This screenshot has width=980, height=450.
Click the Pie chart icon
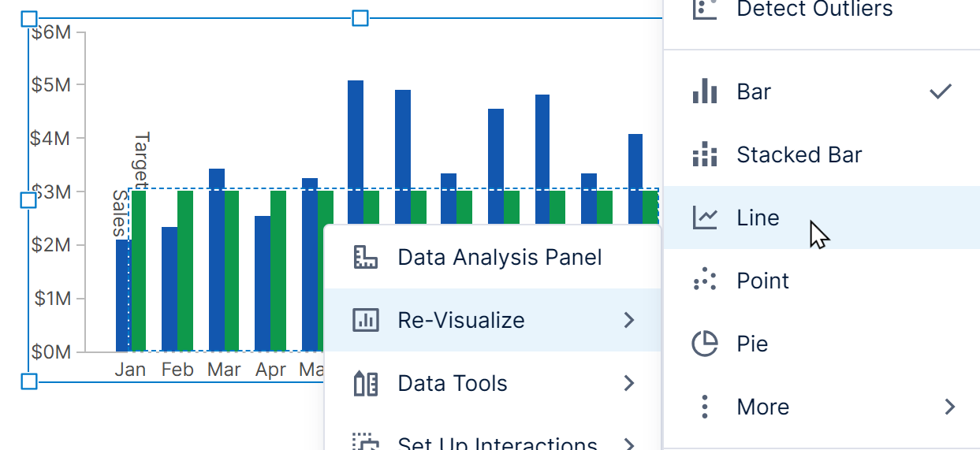(x=704, y=344)
